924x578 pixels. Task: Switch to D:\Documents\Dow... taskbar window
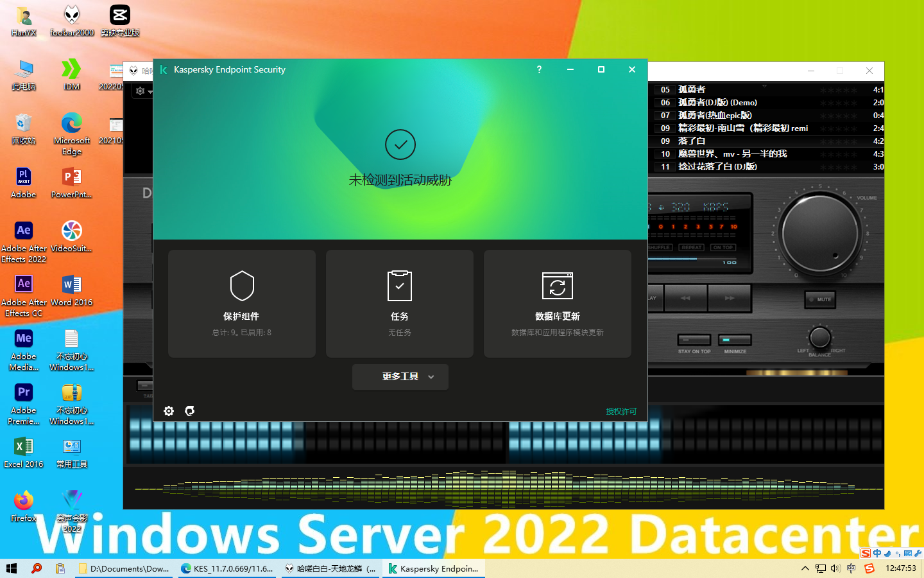point(124,568)
